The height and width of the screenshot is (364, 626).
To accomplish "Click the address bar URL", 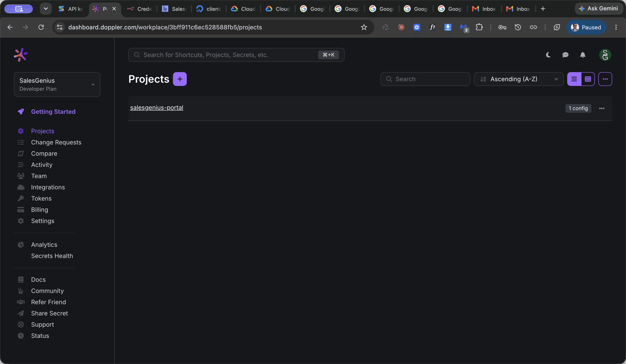I will [165, 27].
